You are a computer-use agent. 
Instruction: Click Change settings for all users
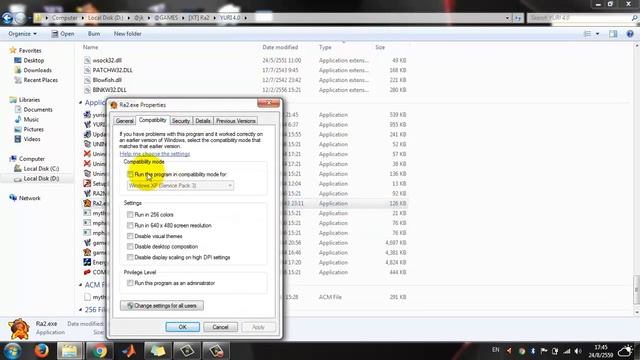(162, 305)
